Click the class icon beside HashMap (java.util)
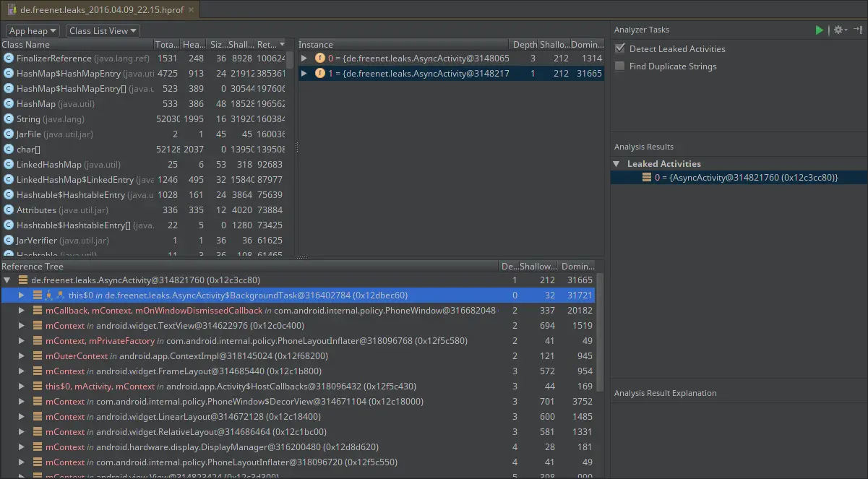 (x=9, y=103)
